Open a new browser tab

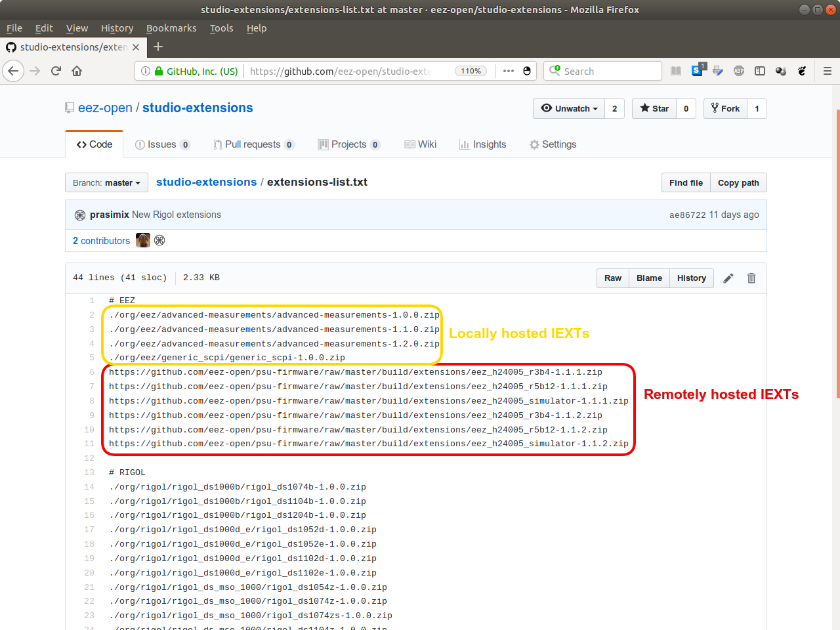(158, 47)
